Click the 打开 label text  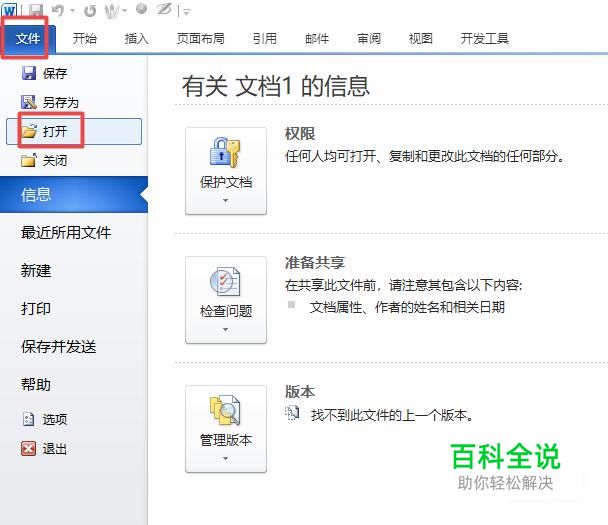click(55, 131)
